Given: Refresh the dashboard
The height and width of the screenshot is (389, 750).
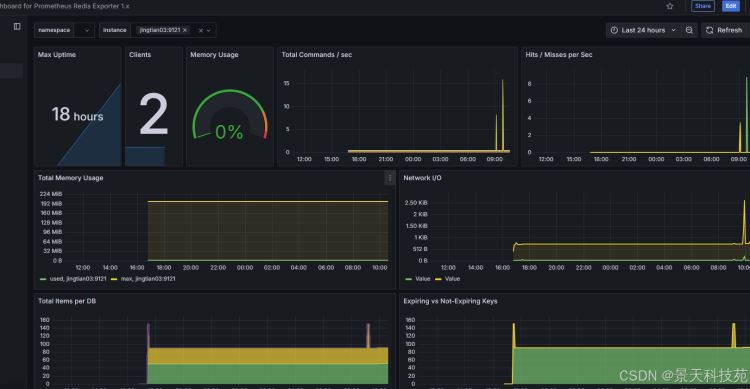Looking at the screenshot, I should (724, 30).
